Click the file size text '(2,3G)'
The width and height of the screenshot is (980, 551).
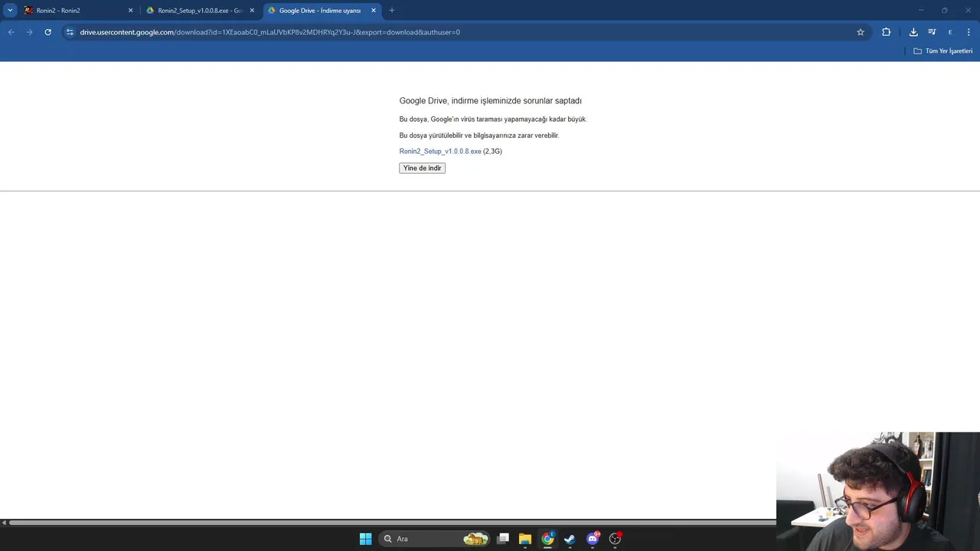point(493,152)
